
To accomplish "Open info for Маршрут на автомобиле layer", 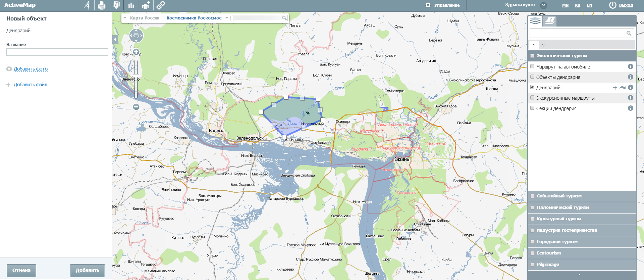I will pos(630,67).
